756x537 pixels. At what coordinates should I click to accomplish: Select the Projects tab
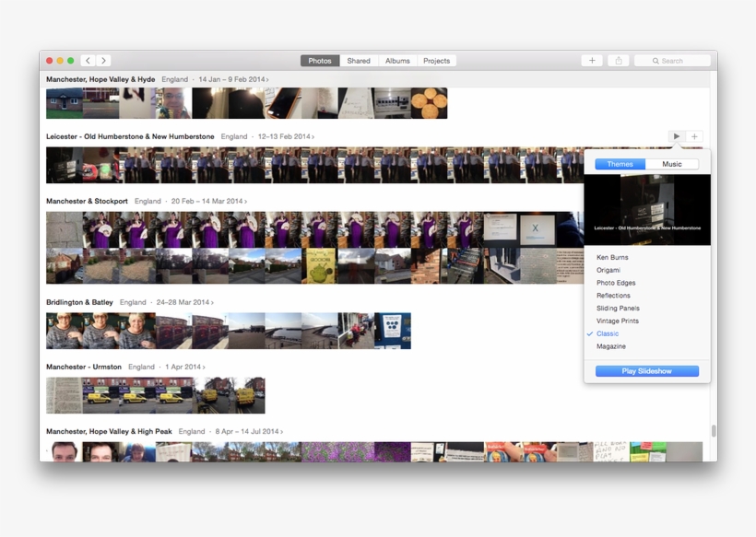pyautogui.click(x=436, y=60)
